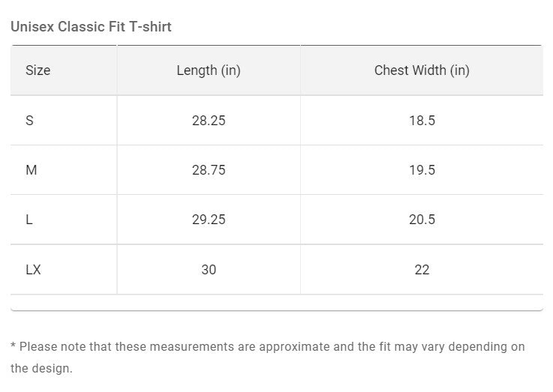Click the length value 30
The height and width of the screenshot is (392, 553).
[x=209, y=270]
